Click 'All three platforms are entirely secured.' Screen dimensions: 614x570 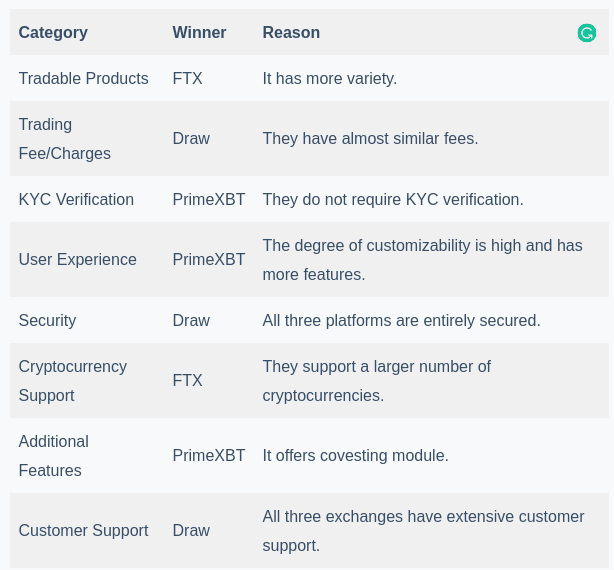(401, 321)
